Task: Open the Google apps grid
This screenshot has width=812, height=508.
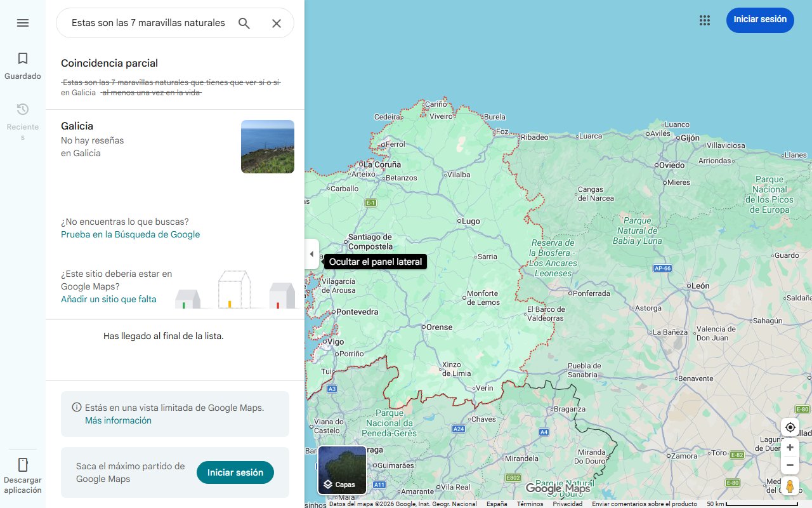Action: coord(705,20)
